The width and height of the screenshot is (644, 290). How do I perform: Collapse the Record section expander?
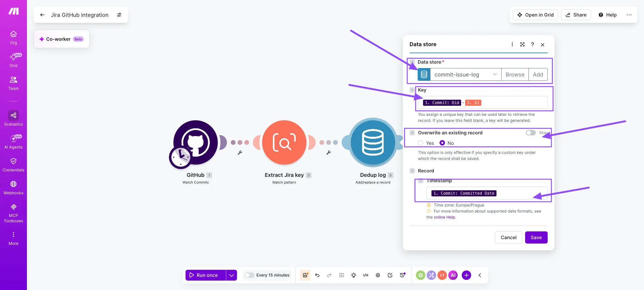(x=412, y=171)
